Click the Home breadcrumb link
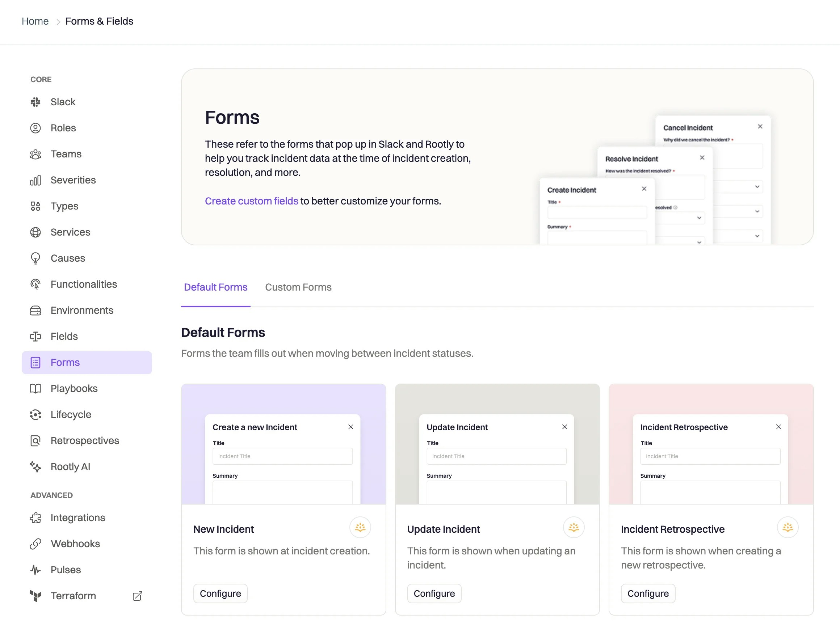Viewport: 840px width, 621px height. (x=35, y=21)
